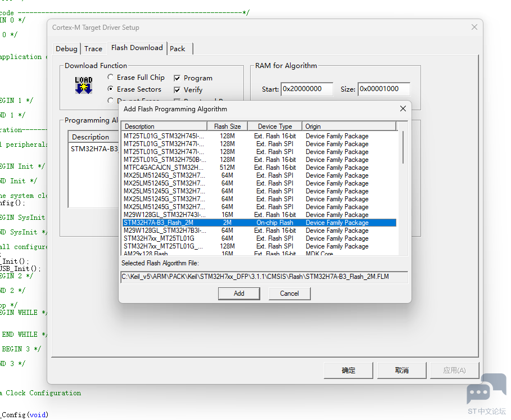The height and width of the screenshot is (420, 511).
Task: Select the STM32H7xx_MT25TL01G_ 128M row
Action: coord(259,246)
